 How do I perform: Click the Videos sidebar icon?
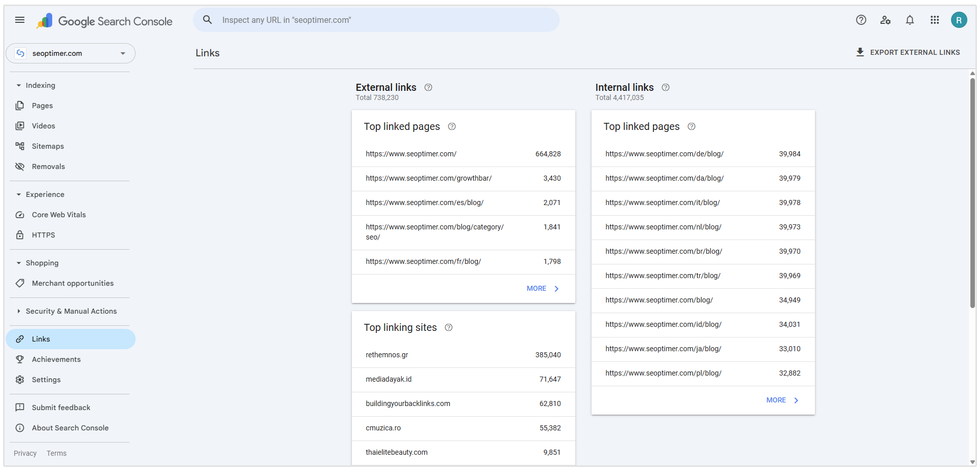pos(20,126)
